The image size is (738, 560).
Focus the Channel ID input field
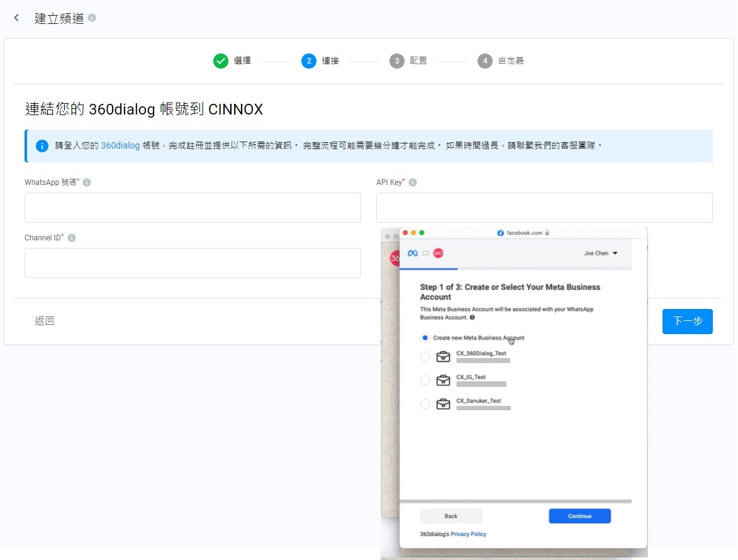(x=193, y=263)
